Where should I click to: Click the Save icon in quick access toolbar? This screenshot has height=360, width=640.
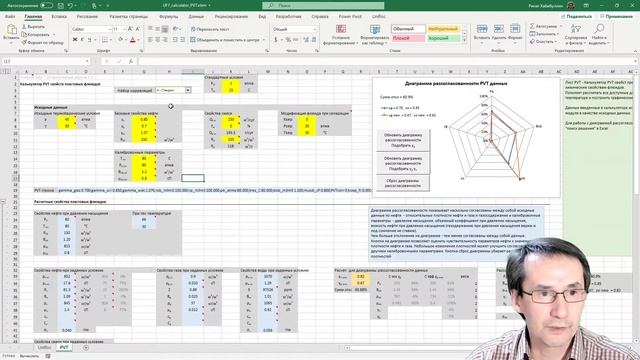click(x=60, y=6)
